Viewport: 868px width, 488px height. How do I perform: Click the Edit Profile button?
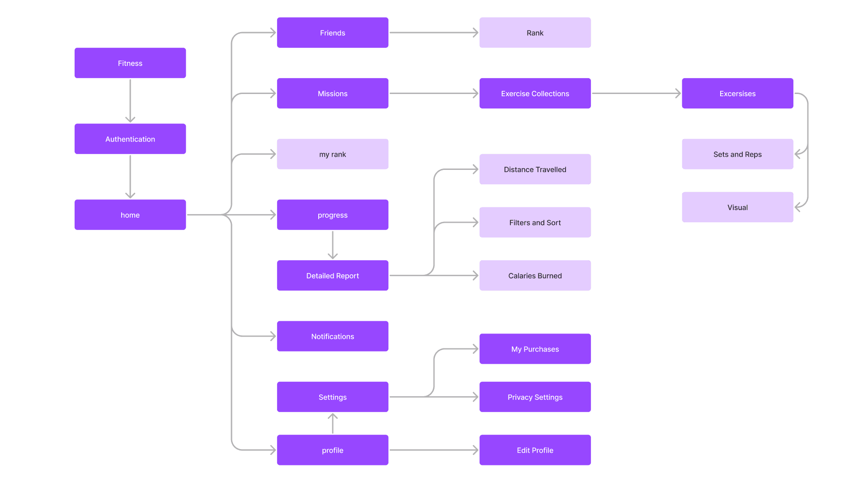click(x=535, y=450)
